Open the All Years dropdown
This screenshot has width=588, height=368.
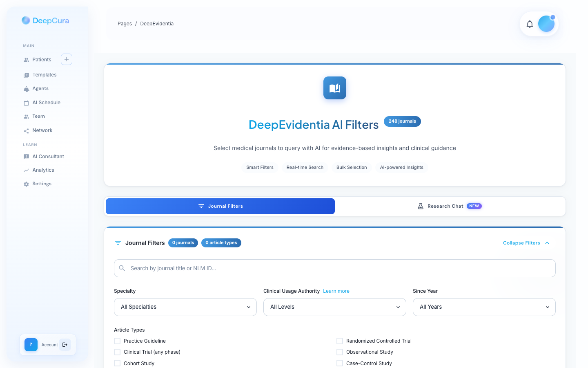click(484, 307)
